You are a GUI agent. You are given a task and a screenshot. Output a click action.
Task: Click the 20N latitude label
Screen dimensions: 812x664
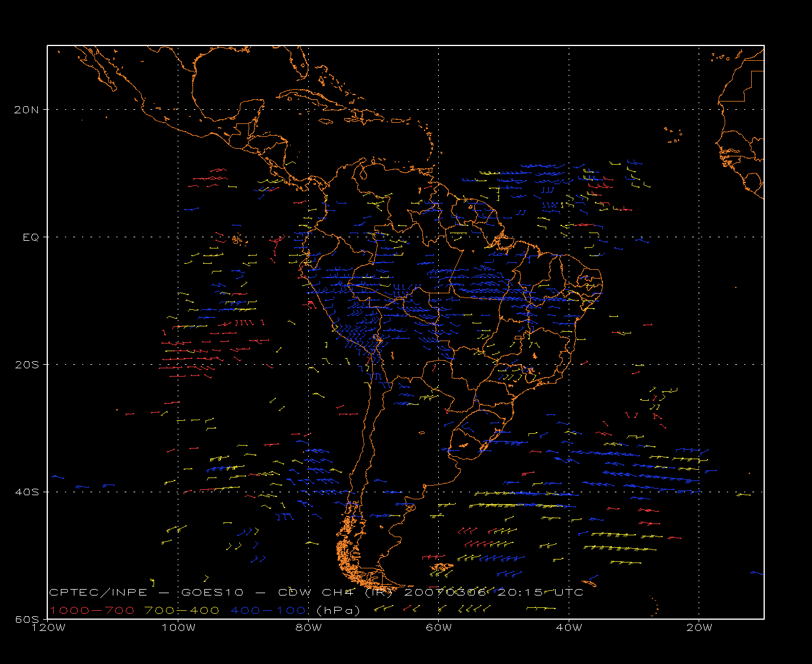click(28, 109)
